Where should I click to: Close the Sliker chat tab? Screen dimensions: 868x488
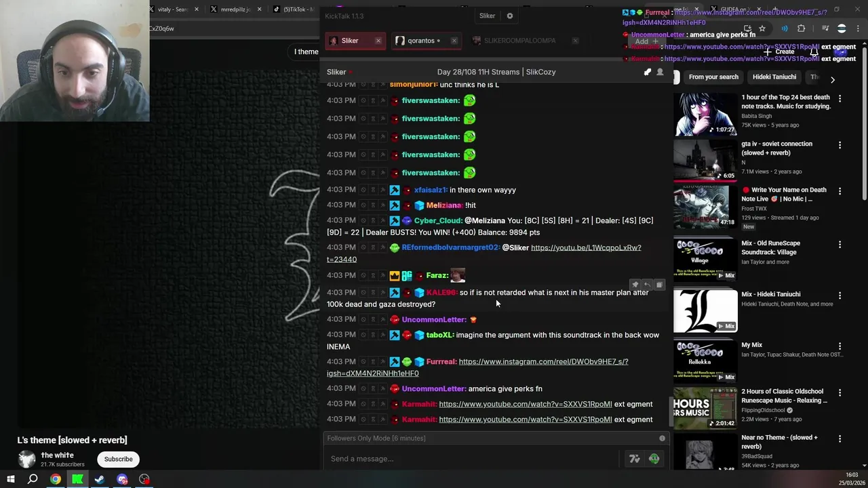click(378, 41)
